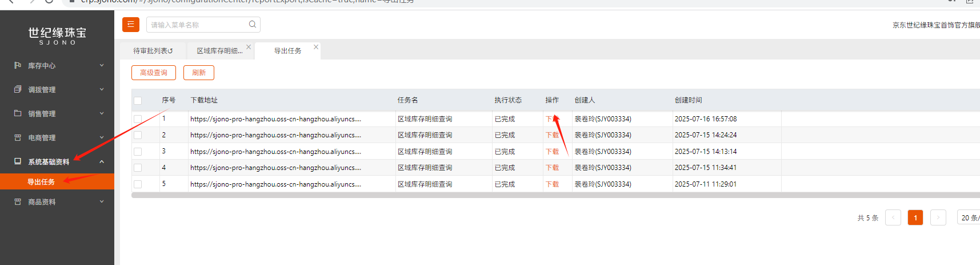
Task: Check the checkbox for row 5
Action: (138, 184)
